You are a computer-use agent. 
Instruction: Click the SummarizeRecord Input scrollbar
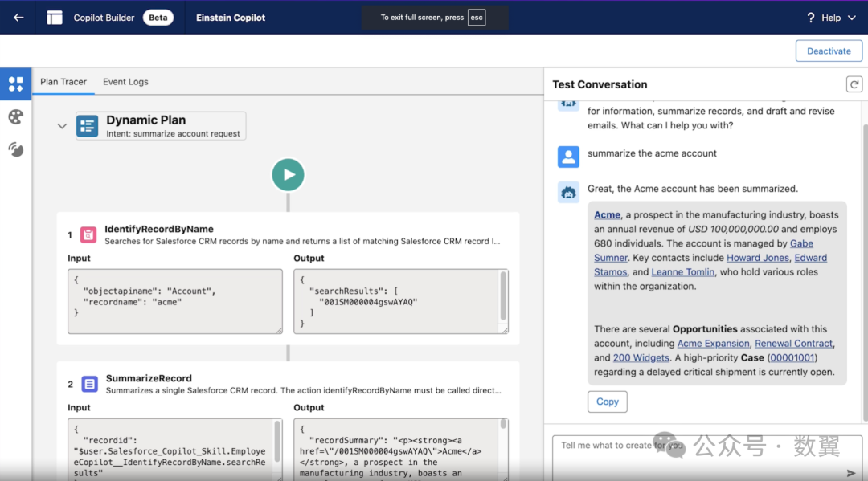[277, 441]
